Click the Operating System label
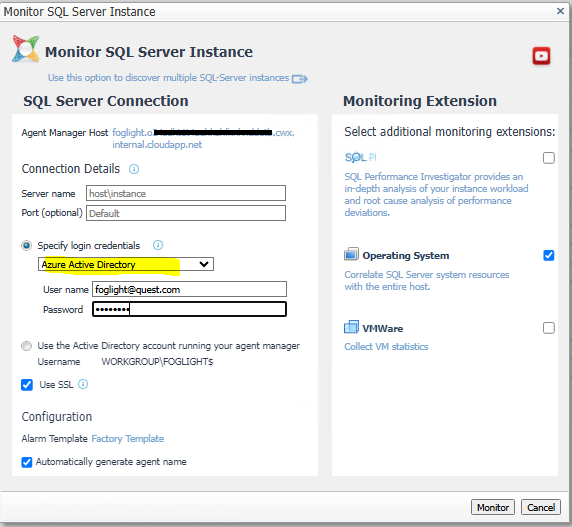Viewport: 572px width, 527px height. [406, 256]
